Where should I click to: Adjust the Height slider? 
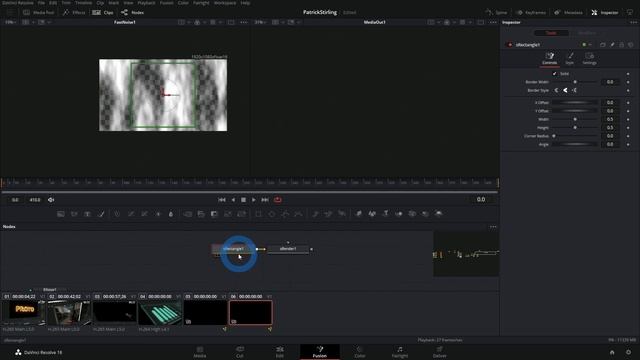[575, 128]
